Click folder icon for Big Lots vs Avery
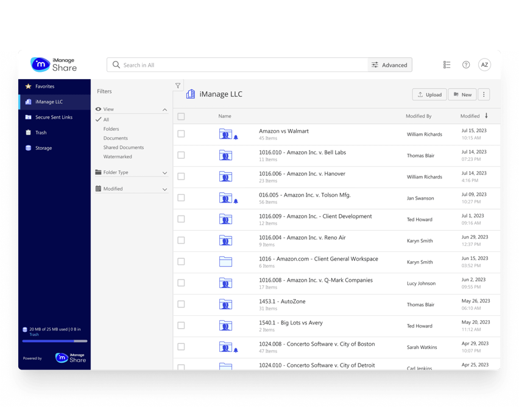Viewport: 519px width, 420px height. coord(225,326)
